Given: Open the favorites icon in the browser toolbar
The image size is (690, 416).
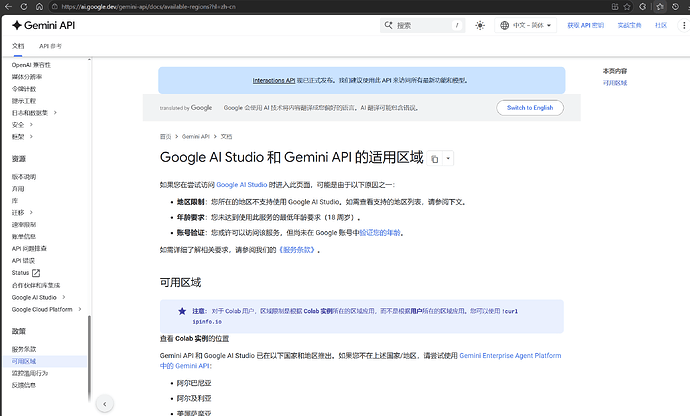Looking at the screenshot, I should pyautogui.click(x=660, y=7).
